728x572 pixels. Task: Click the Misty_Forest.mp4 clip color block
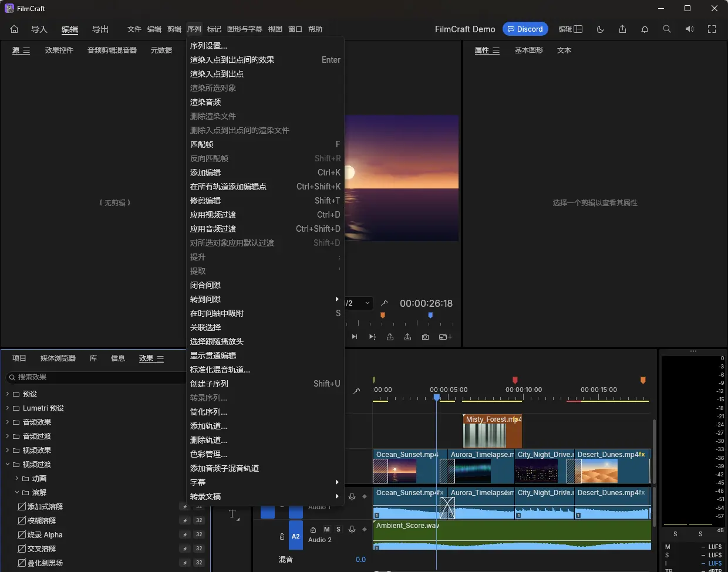tap(493, 431)
